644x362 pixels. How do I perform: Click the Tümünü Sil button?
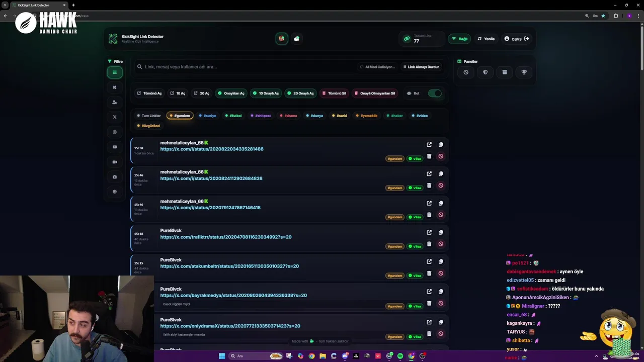tap(334, 93)
